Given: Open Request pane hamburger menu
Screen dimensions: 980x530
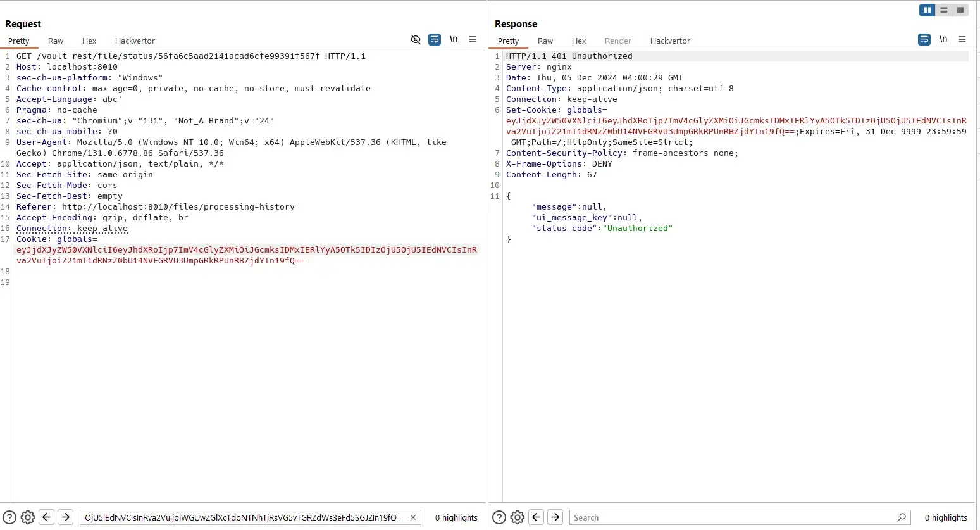Looking at the screenshot, I should (x=473, y=39).
